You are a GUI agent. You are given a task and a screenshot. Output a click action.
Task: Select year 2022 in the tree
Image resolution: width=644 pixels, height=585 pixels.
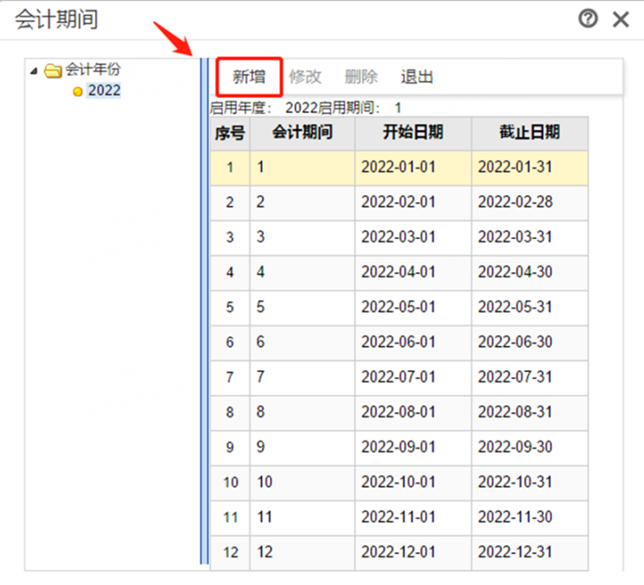pyautogui.click(x=104, y=90)
